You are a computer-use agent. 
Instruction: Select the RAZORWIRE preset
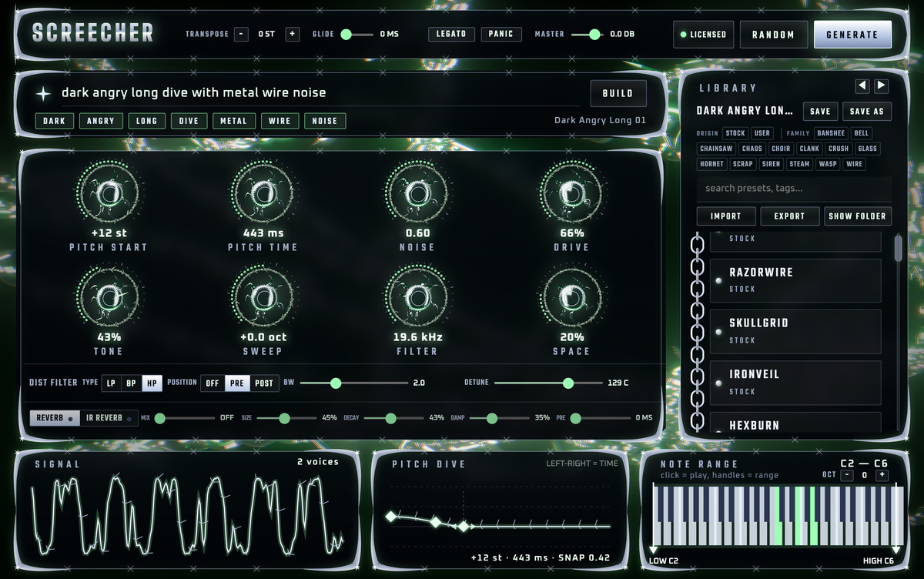pyautogui.click(x=795, y=280)
